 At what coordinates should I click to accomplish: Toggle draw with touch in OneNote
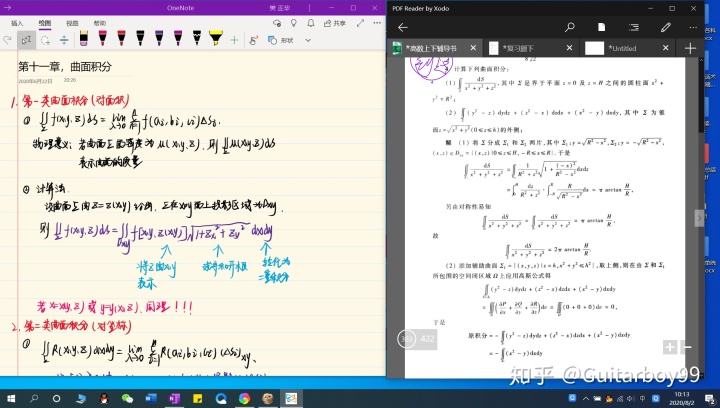(253, 40)
